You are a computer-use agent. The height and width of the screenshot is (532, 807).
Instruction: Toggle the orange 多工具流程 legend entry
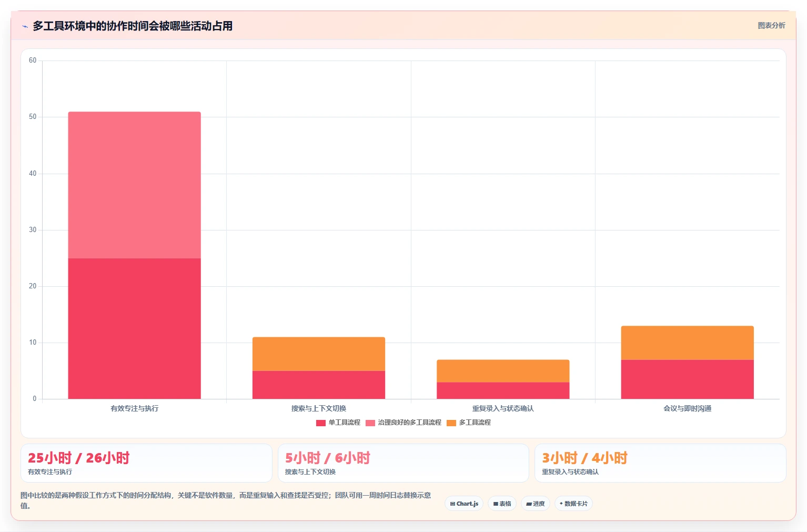pos(469,423)
